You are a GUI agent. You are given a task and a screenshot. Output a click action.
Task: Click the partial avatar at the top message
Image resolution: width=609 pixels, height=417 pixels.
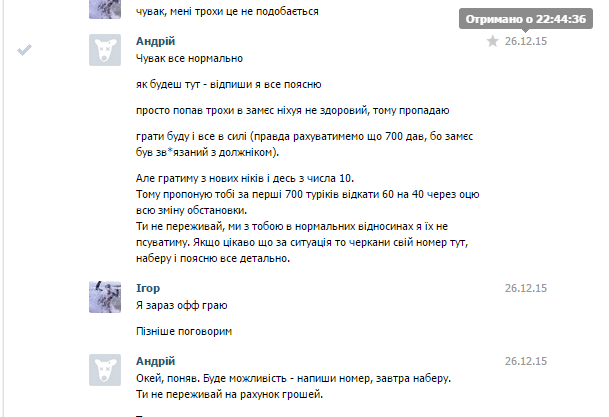[105, 9]
